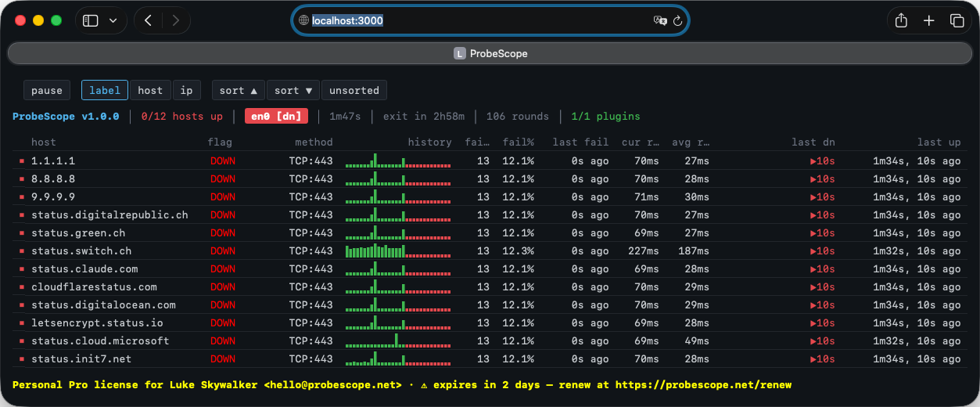
Task: Click status square for status.switch.ch
Action: coord(22,251)
